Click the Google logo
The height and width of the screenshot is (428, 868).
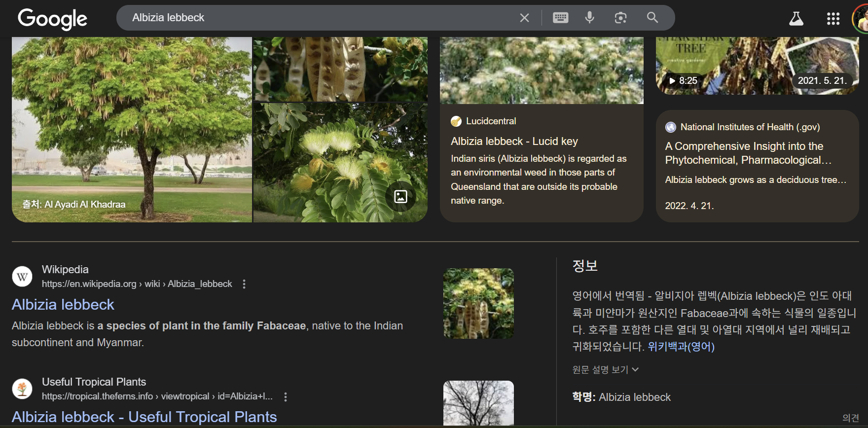(52, 19)
